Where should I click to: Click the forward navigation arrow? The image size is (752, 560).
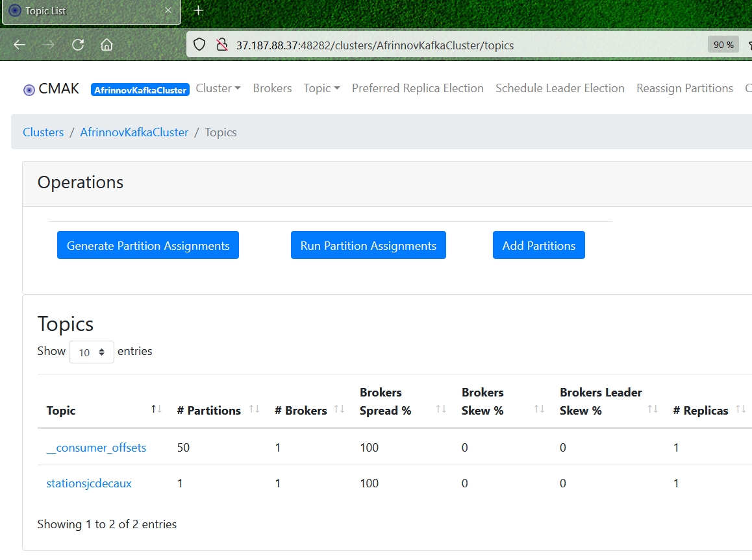pyautogui.click(x=48, y=45)
